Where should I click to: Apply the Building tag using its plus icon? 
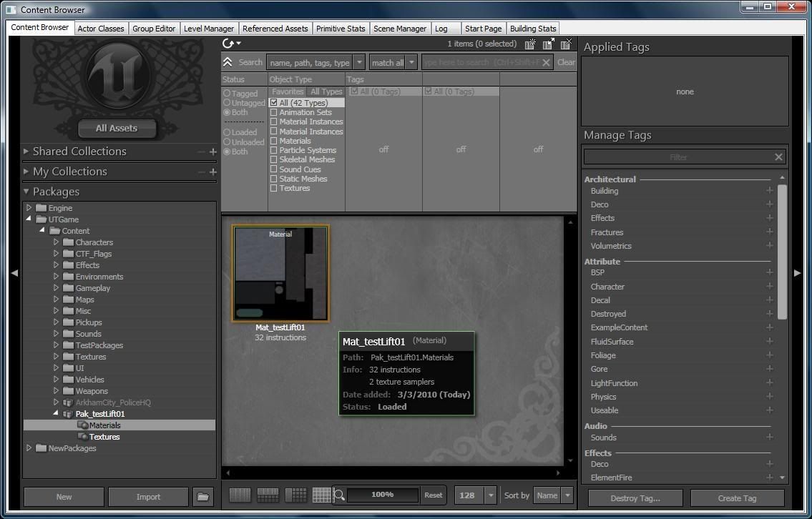(770, 190)
